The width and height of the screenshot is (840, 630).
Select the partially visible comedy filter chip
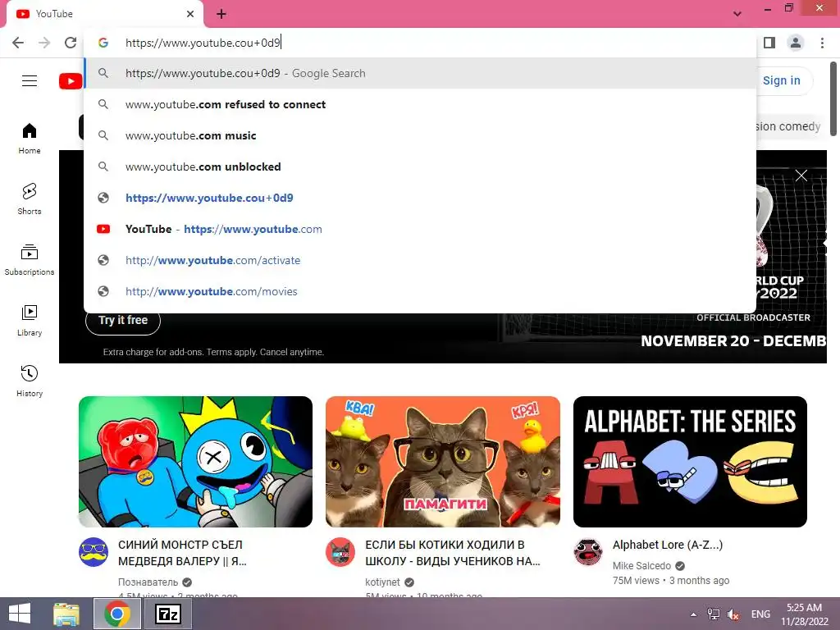click(x=787, y=126)
